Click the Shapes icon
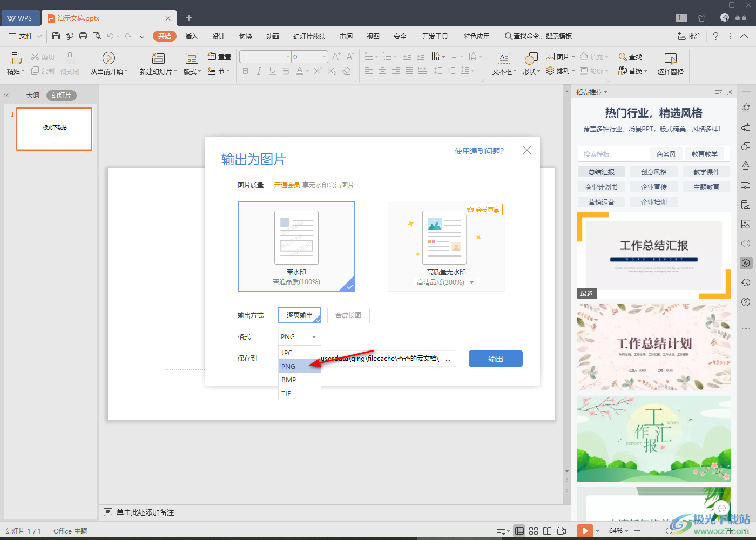 click(531, 58)
